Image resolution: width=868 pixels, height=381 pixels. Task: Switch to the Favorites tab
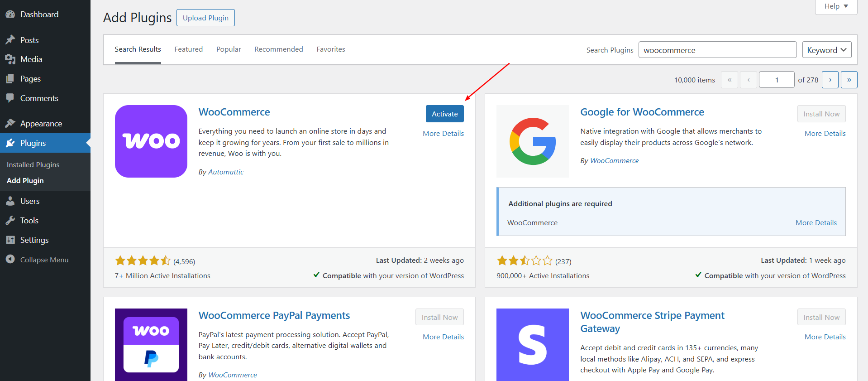(331, 49)
